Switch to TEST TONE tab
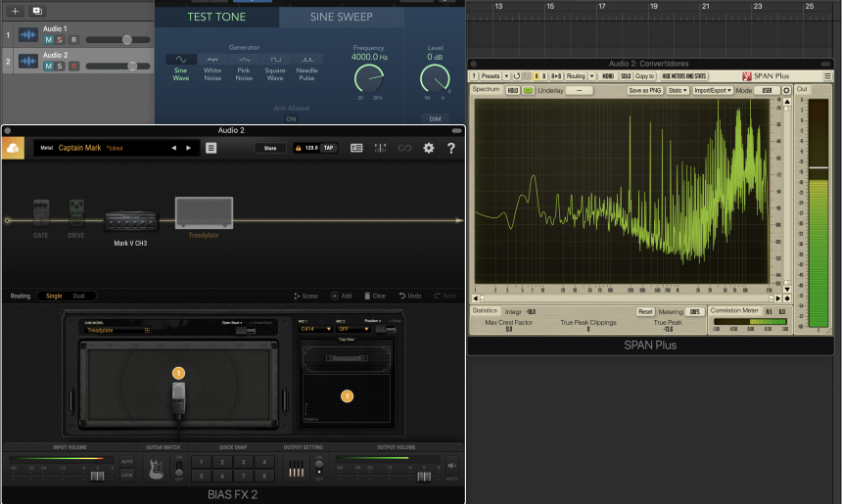The image size is (842, 504). point(216,18)
